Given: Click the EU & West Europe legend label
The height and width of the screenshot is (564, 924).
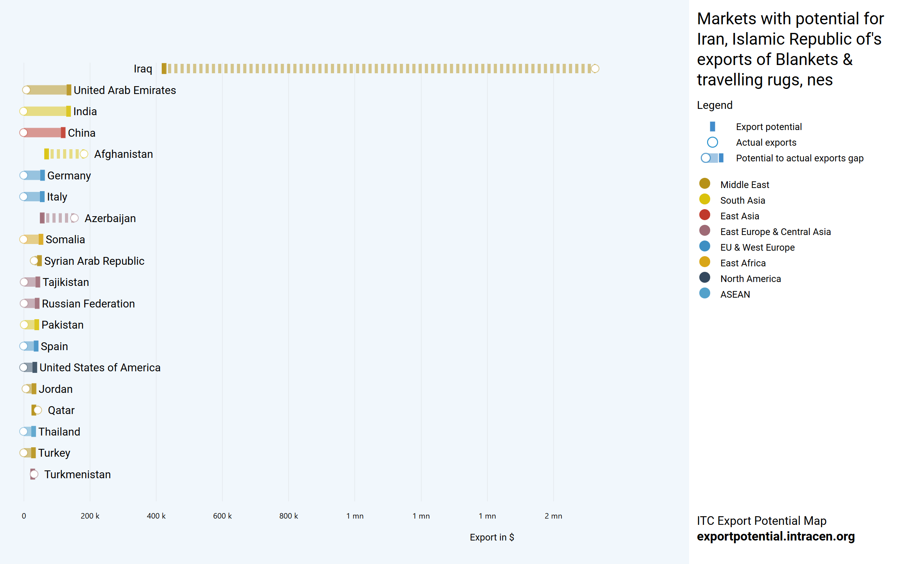Looking at the screenshot, I should coord(757,247).
